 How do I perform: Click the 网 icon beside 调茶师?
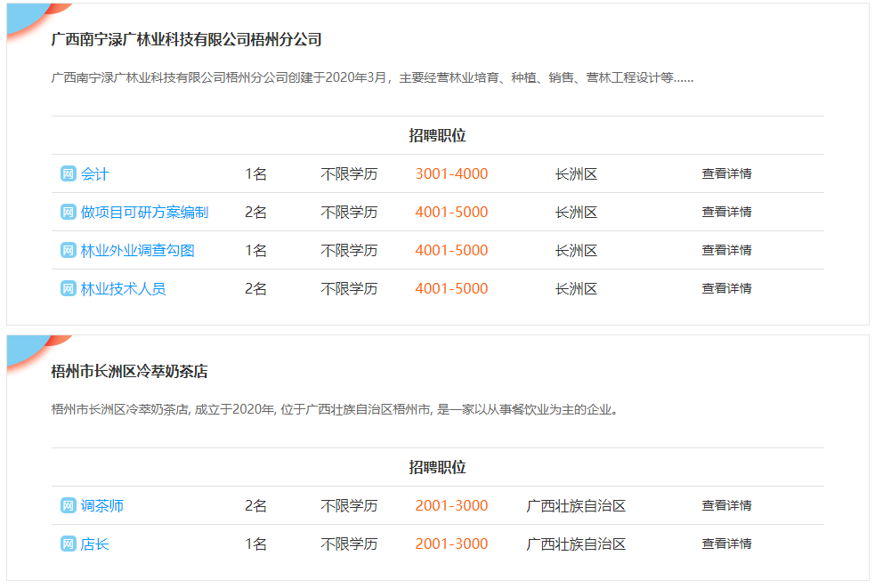coord(69,506)
